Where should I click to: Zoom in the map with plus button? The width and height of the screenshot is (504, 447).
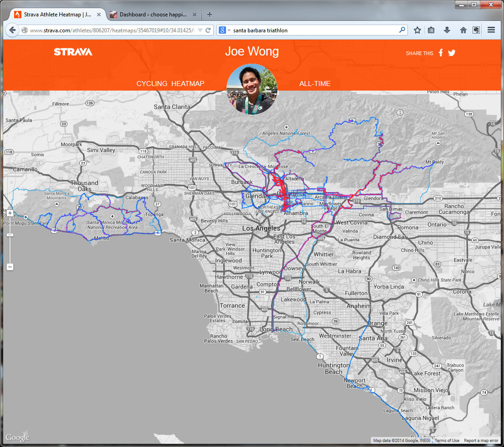pos(10,213)
